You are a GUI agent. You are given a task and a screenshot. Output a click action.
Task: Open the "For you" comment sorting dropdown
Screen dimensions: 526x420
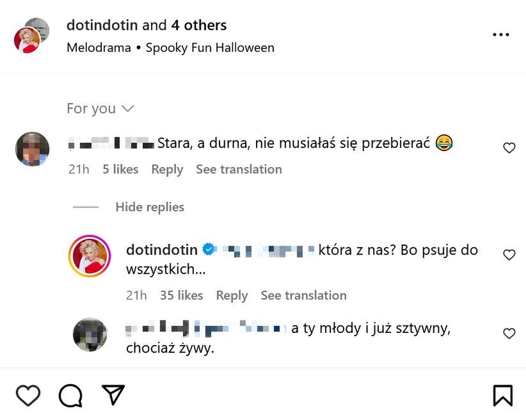[100, 109]
